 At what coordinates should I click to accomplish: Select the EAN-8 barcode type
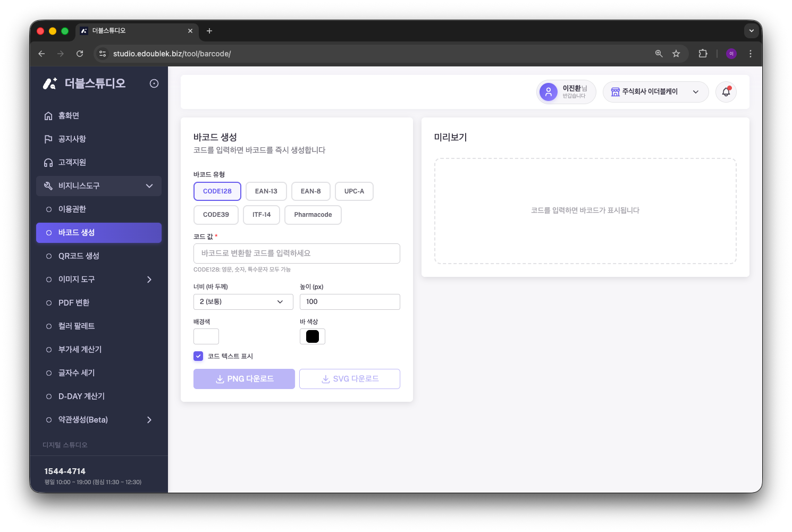(x=311, y=191)
